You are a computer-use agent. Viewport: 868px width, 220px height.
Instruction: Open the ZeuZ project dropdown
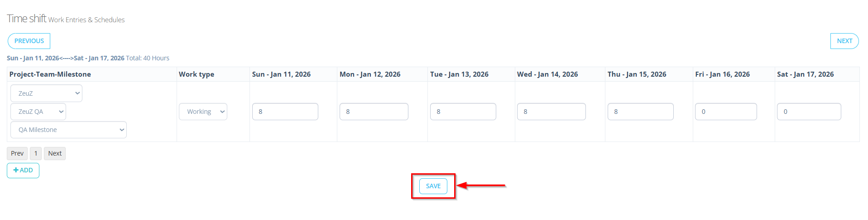pyautogui.click(x=46, y=93)
